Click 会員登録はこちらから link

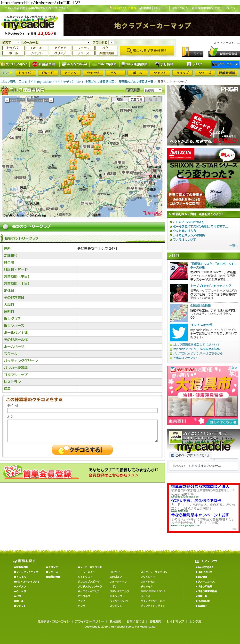coord(113,475)
